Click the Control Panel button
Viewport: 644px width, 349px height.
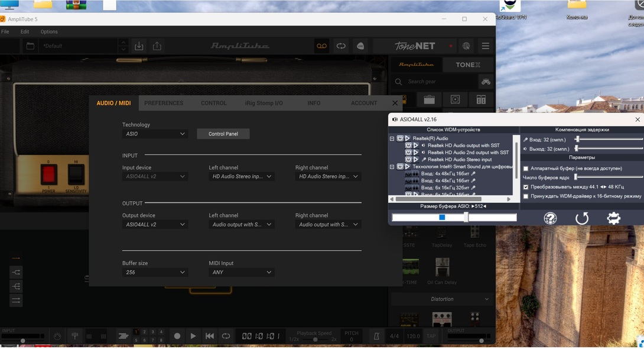coord(223,134)
